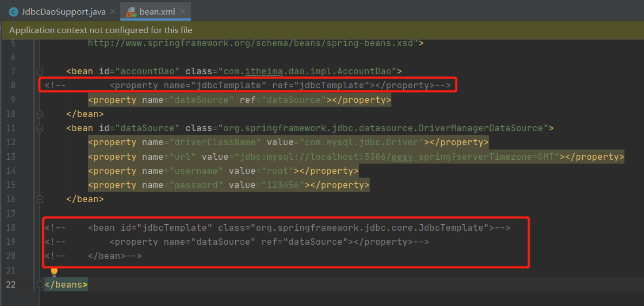Click the closing </bean> tag on line 16
The image size is (644, 306).
click(85, 199)
